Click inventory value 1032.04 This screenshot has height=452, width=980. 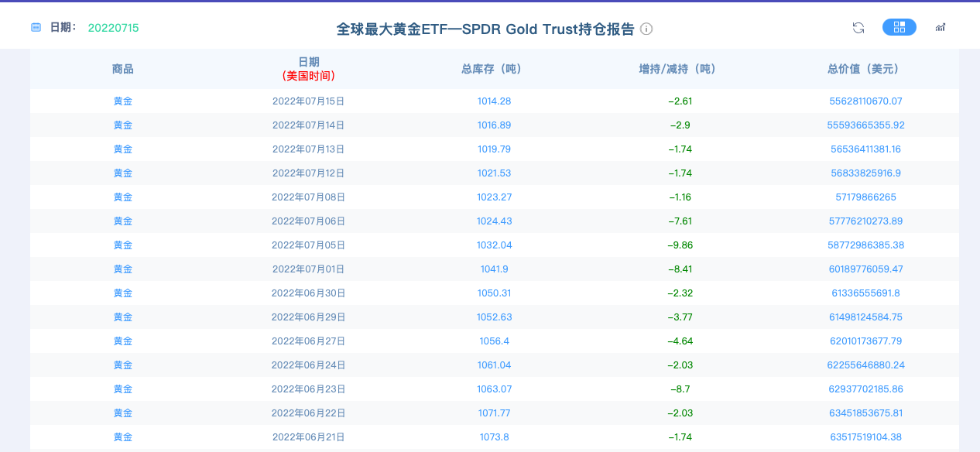point(495,245)
